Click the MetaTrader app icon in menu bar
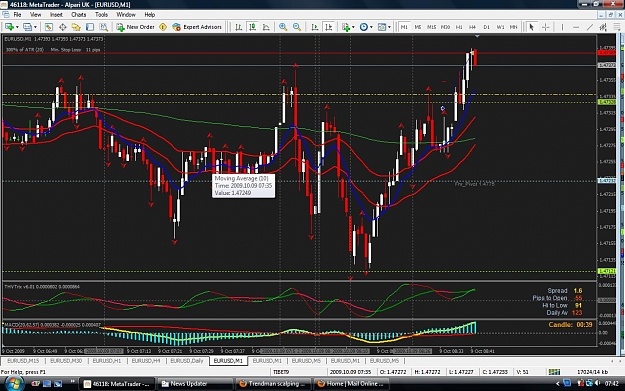This screenshot has width=625, height=391. coord(6,14)
